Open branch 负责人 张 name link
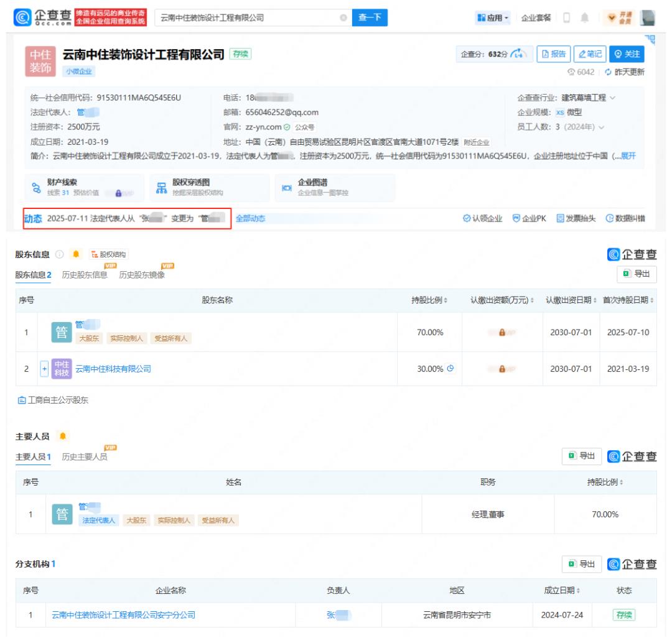Screen dimensions: 672x643 pos(338,615)
